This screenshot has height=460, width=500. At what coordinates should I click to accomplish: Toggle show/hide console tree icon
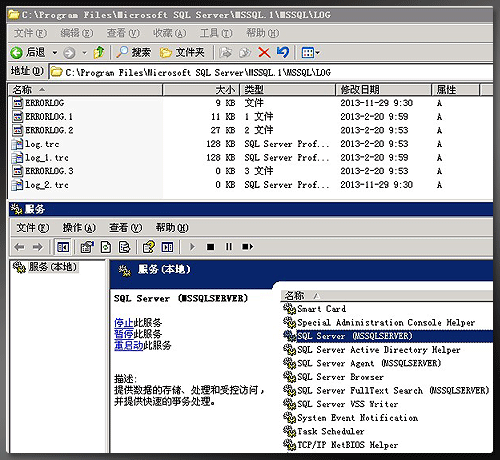[x=63, y=247]
